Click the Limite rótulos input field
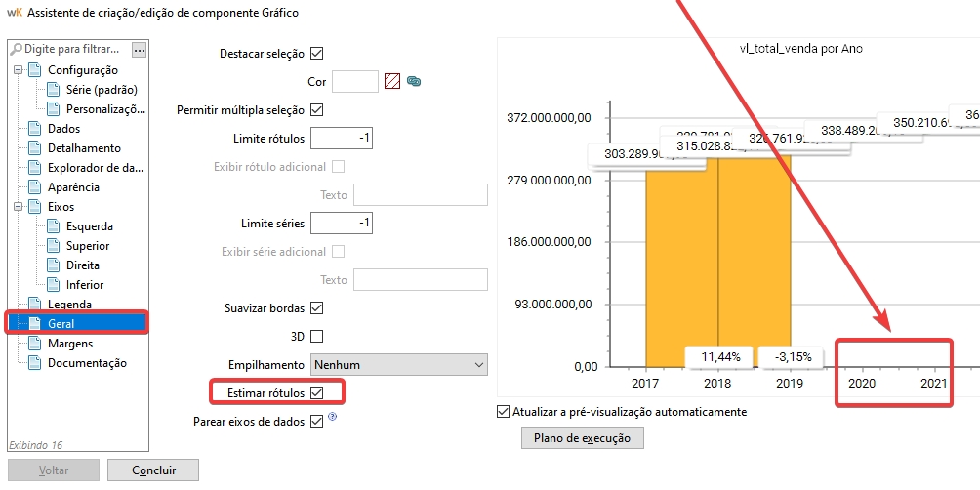This screenshot has height=490, width=980. (343, 139)
